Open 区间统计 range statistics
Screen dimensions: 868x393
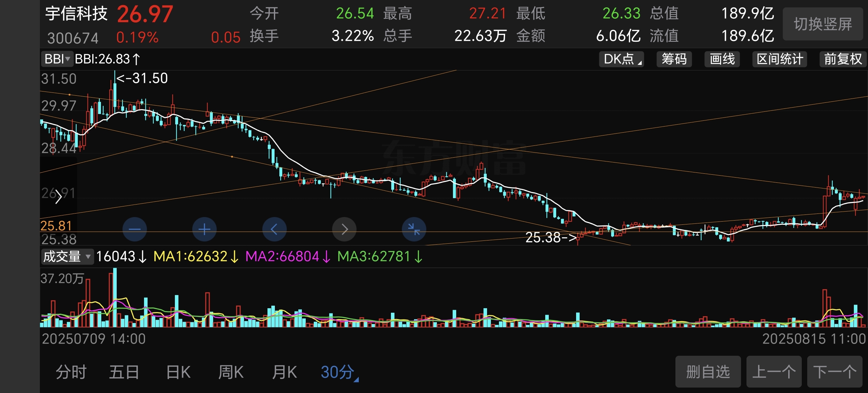[x=779, y=59]
